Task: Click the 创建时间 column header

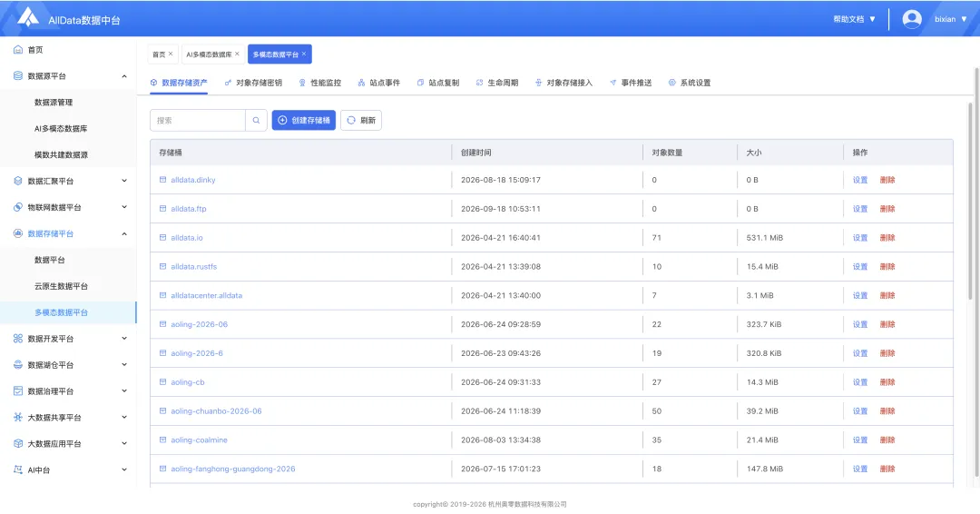Action: click(475, 153)
